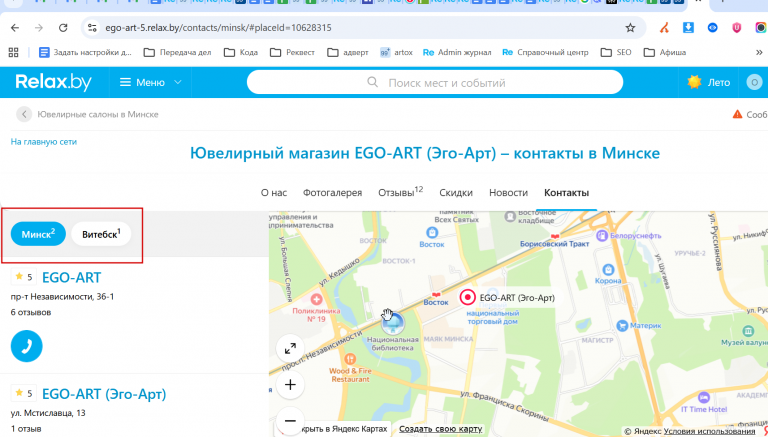
Task: Open the pink shield extension icon
Action: tap(737, 28)
